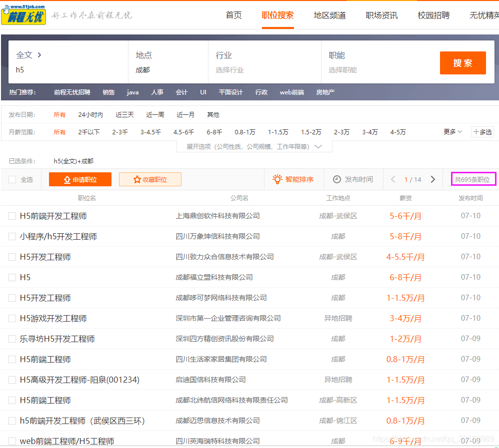Viewport: 499px width, 448px height.
Task: Filter salary by 4.5-6千
Action: (183, 132)
